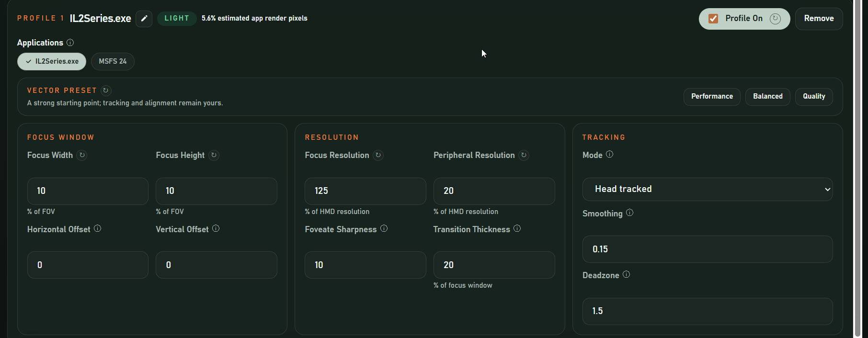Reset Focus Width to default
The image size is (868, 338).
[x=82, y=155]
